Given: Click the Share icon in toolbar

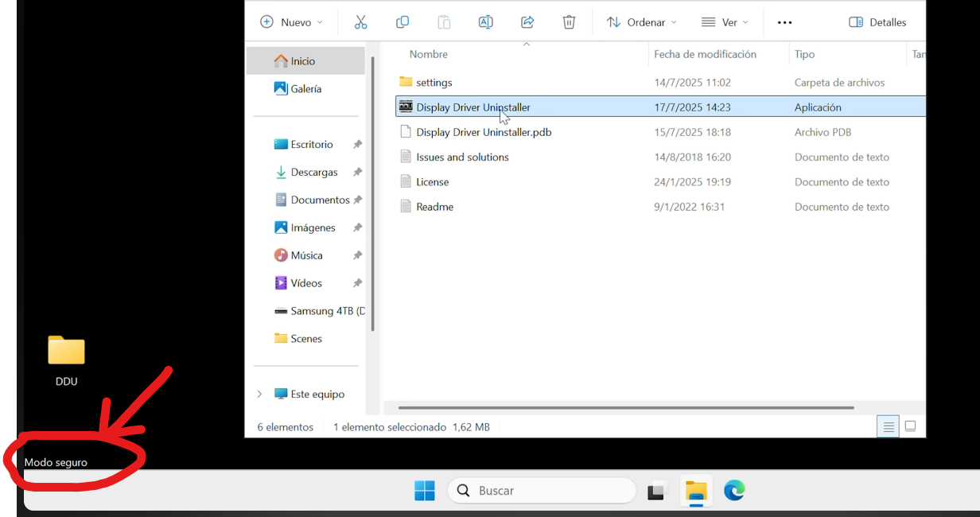Looking at the screenshot, I should click(x=527, y=22).
